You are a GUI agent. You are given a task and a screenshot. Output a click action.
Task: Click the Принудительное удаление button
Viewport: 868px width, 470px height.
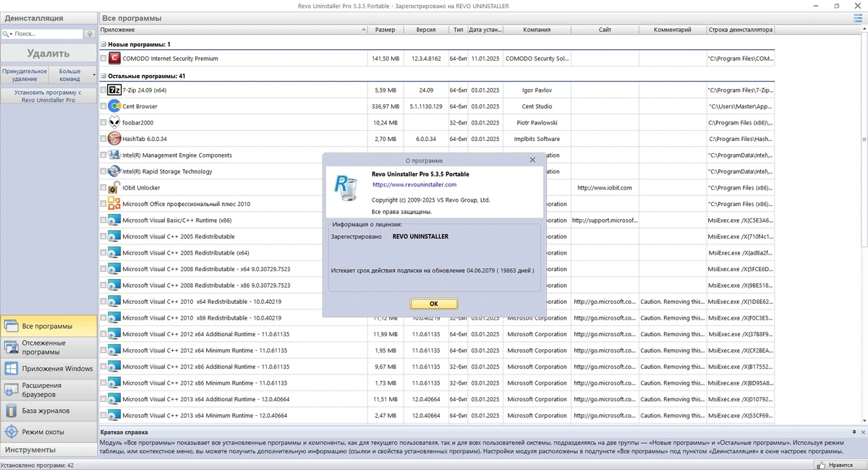(x=25, y=74)
